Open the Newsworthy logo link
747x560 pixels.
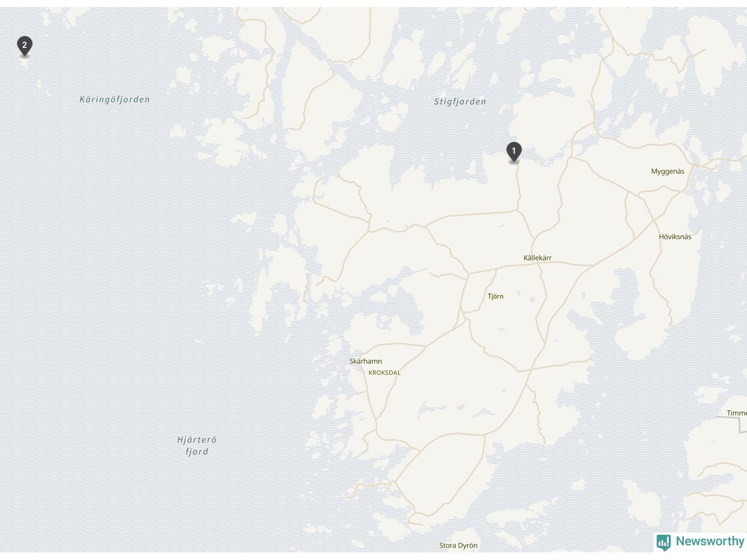[700, 542]
